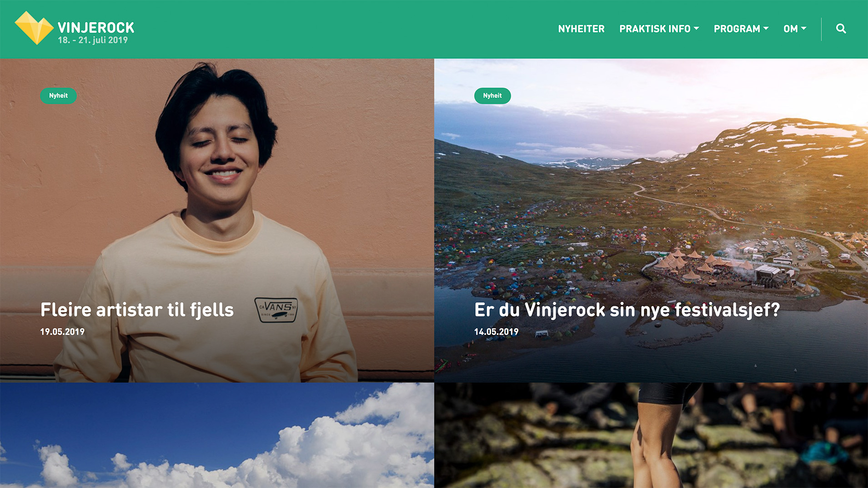868x488 pixels.
Task: Click Nyheit tag on the festival aerial photo
Action: 492,95
